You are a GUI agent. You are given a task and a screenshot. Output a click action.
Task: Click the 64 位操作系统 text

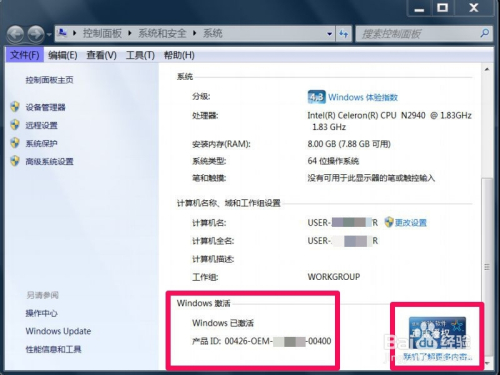point(333,161)
